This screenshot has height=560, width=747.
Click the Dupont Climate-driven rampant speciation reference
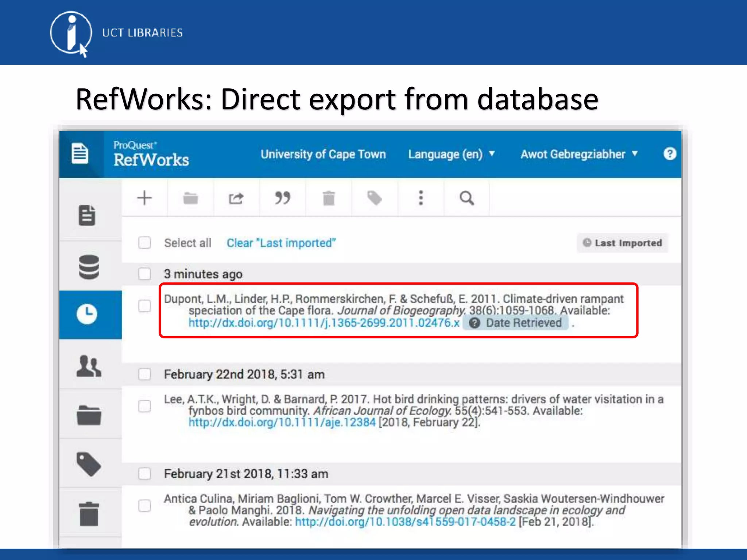(x=394, y=311)
